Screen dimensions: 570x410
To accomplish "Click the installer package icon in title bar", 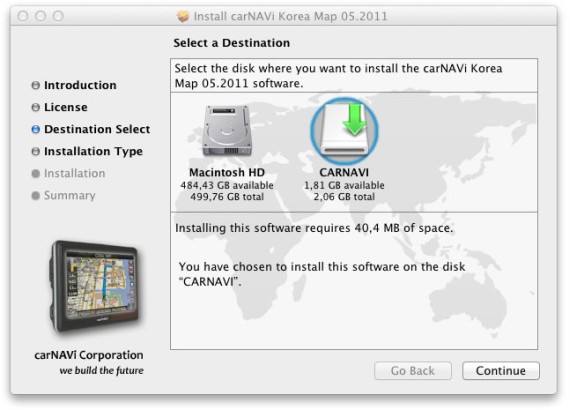I will (x=183, y=16).
